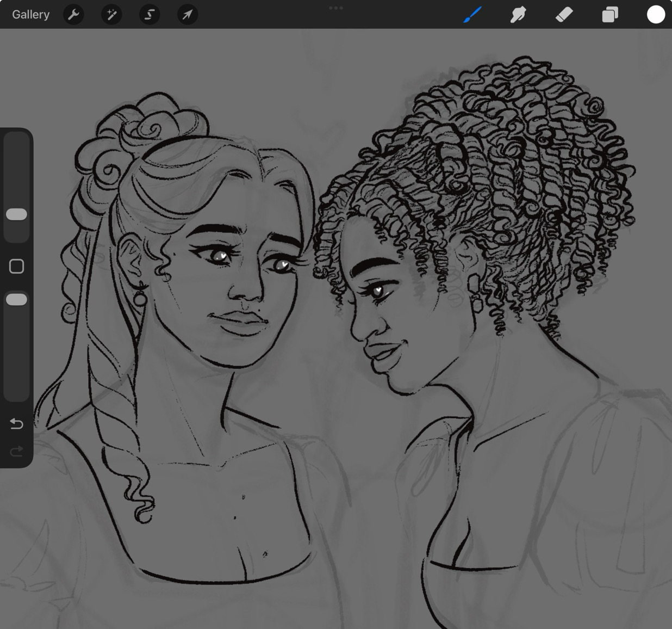This screenshot has width=672, height=629.
Task: Redo with the sidebar redo arrow
Action: [x=16, y=451]
